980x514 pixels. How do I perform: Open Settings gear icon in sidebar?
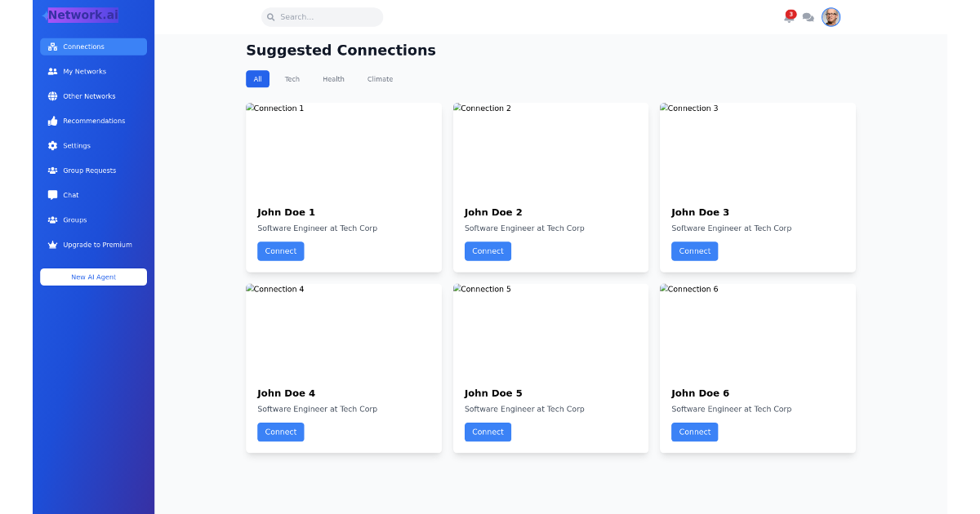click(x=52, y=146)
